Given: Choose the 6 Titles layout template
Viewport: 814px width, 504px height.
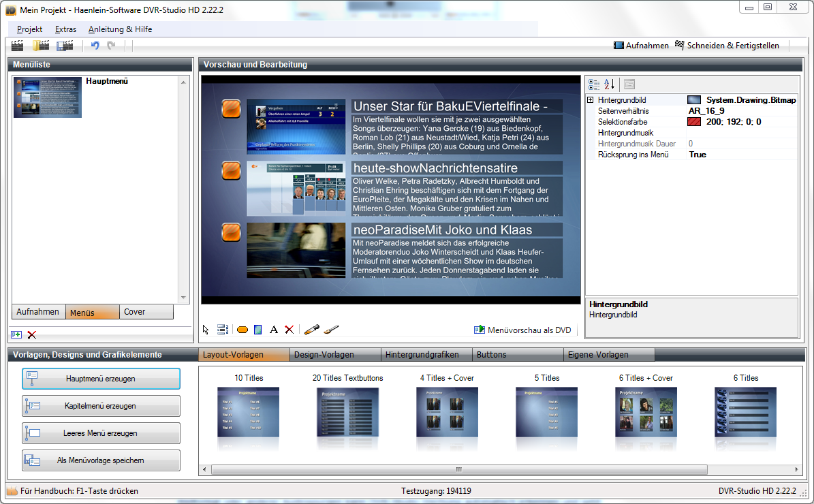Looking at the screenshot, I should [x=745, y=411].
